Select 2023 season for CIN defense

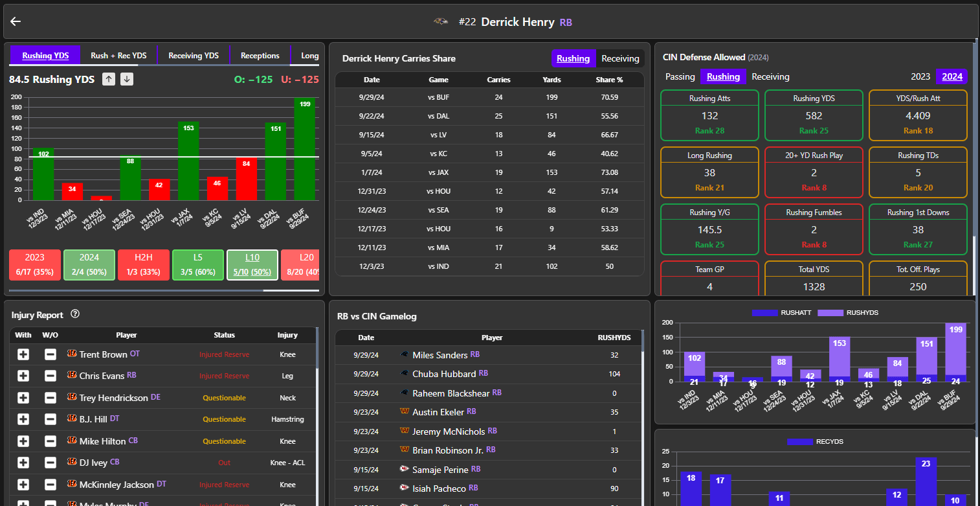920,76
